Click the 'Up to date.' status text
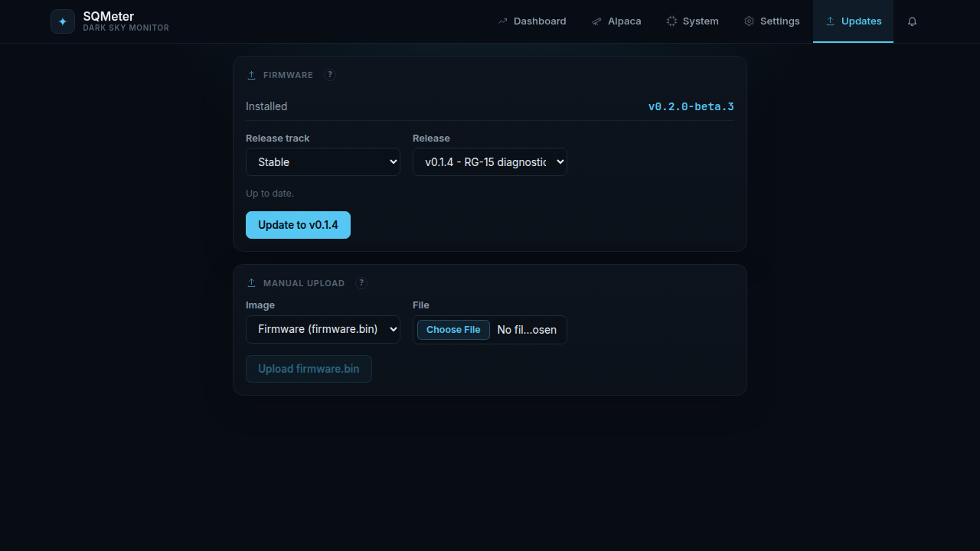Image resolution: width=980 pixels, height=551 pixels. (x=269, y=194)
